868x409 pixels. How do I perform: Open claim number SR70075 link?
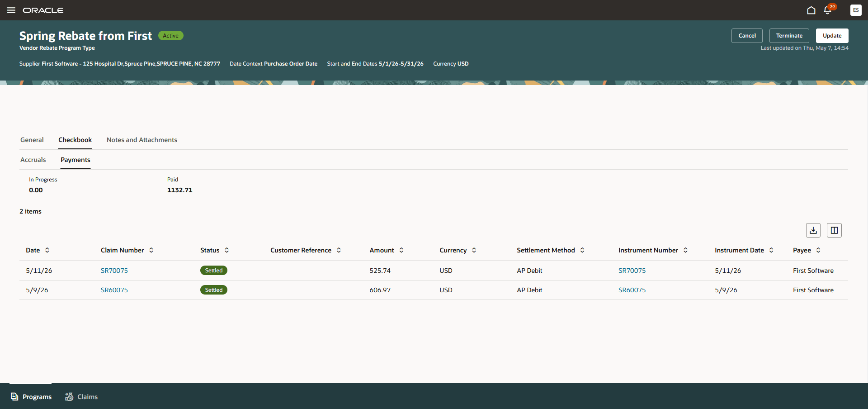point(114,271)
